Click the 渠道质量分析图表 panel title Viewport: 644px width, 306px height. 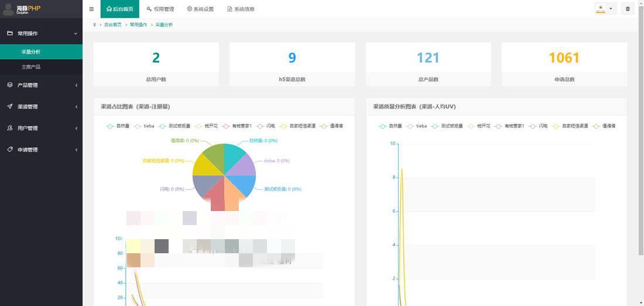click(x=415, y=107)
